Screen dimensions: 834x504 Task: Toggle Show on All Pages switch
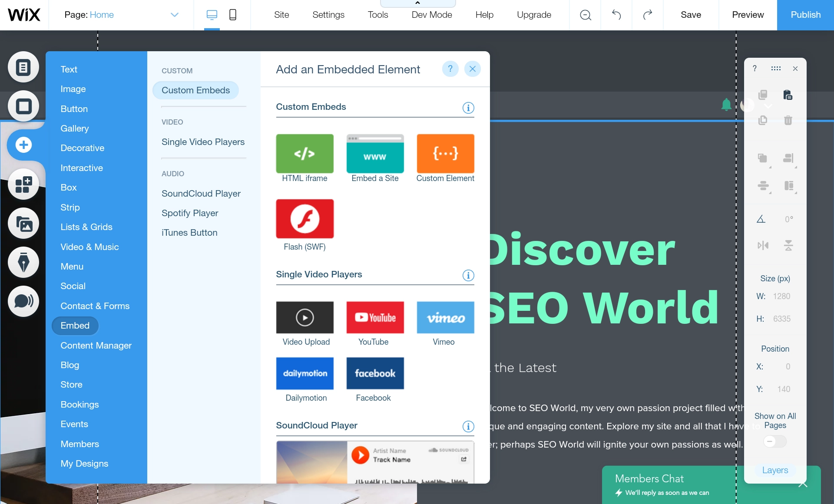pyautogui.click(x=775, y=441)
